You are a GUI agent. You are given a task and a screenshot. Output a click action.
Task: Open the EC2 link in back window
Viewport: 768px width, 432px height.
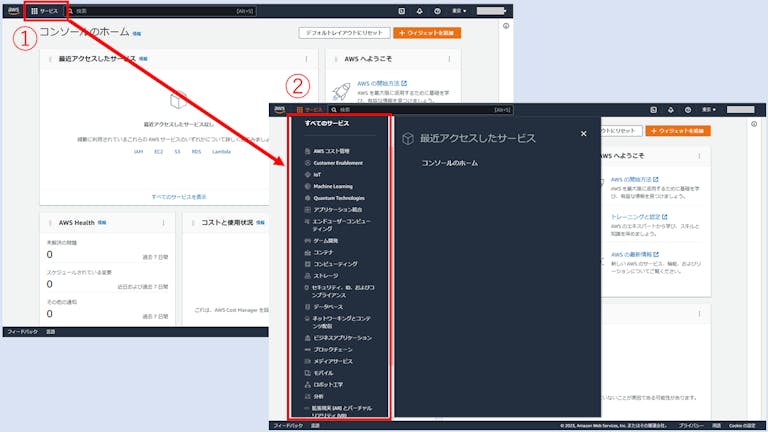pyautogui.click(x=159, y=152)
